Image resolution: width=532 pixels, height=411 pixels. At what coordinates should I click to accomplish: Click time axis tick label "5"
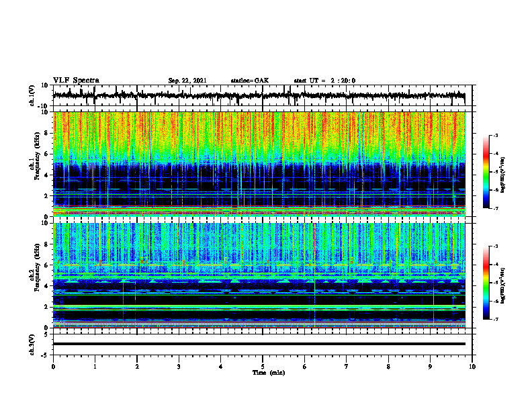click(263, 367)
